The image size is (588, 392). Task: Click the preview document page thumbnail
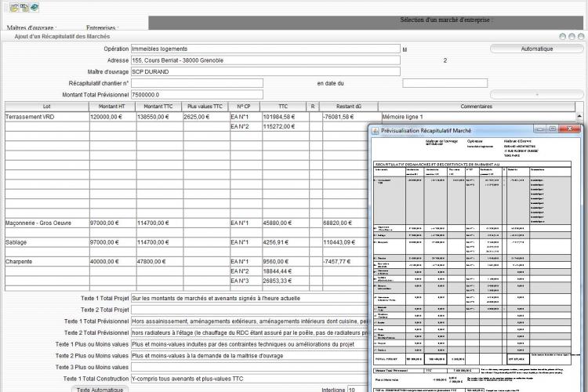[474, 264]
